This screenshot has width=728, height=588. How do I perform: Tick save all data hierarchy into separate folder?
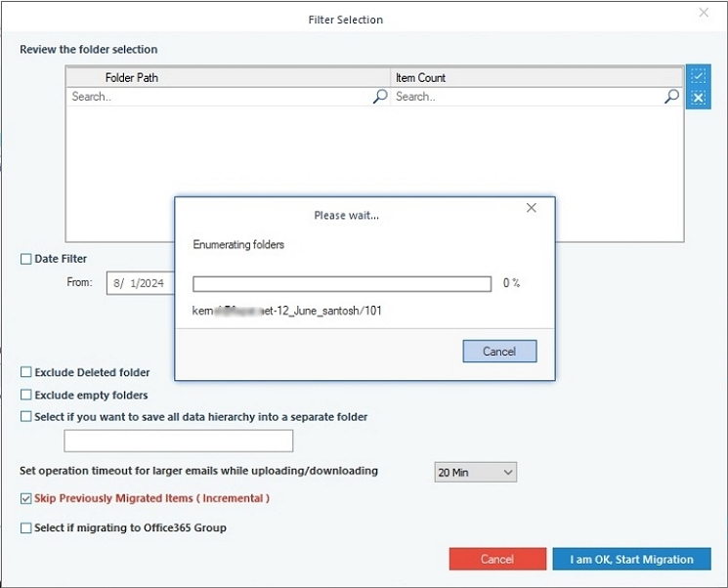click(26, 417)
